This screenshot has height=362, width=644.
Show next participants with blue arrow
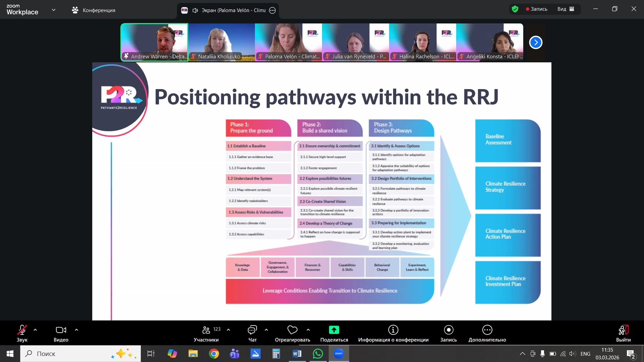tap(536, 43)
